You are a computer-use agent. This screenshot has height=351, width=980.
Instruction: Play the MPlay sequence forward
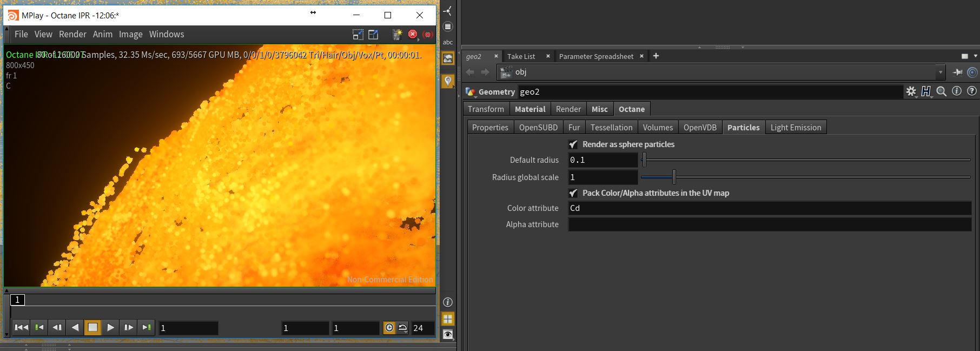(110, 327)
